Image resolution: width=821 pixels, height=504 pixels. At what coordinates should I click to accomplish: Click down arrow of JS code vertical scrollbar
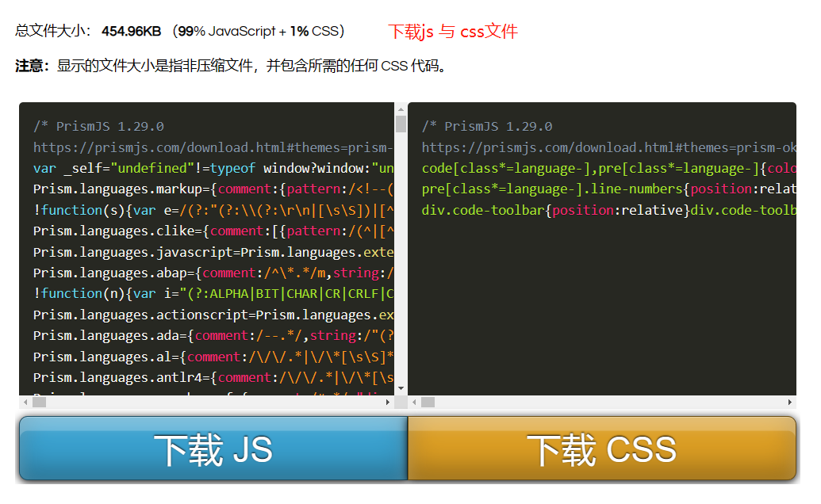pyautogui.click(x=401, y=388)
